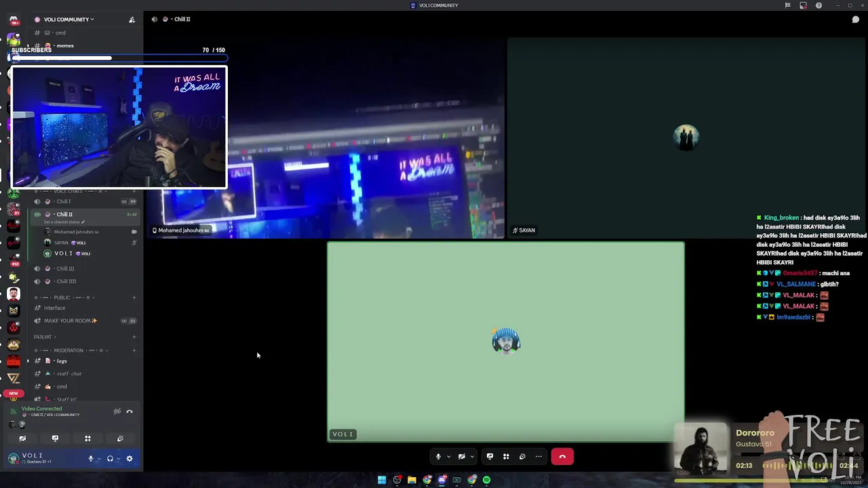Open microphone options arrow in call bar
This screenshot has height=488, width=868.
pos(448,457)
